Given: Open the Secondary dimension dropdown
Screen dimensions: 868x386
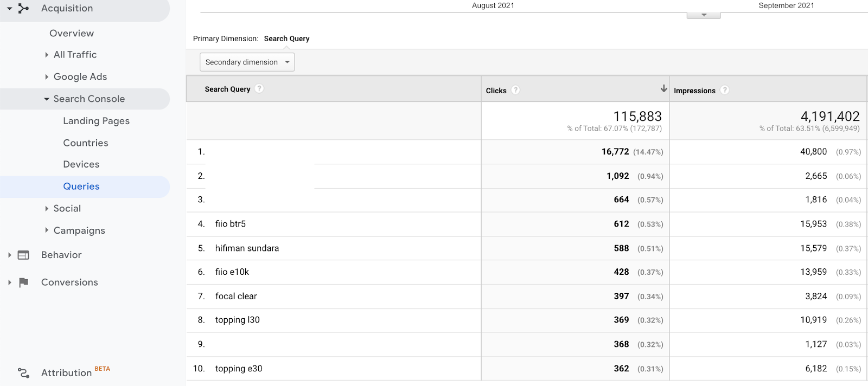Looking at the screenshot, I should click(x=247, y=62).
